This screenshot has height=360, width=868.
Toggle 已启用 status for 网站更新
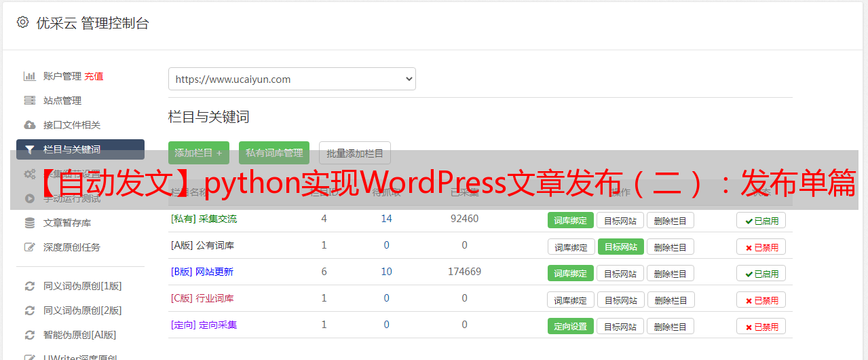click(761, 273)
